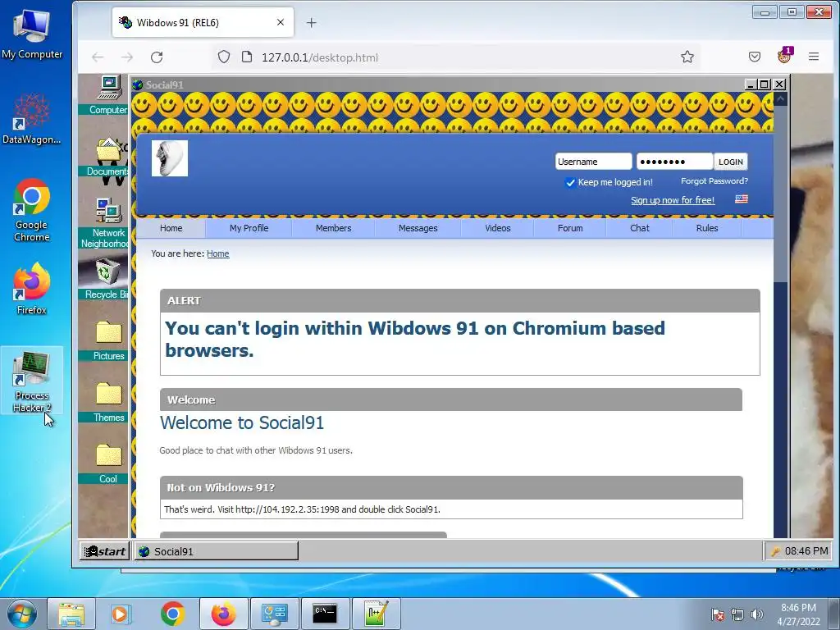The height and width of the screenshot is (630, 840).
Task: Open the Videos tab
Action: tap(498, 228)
